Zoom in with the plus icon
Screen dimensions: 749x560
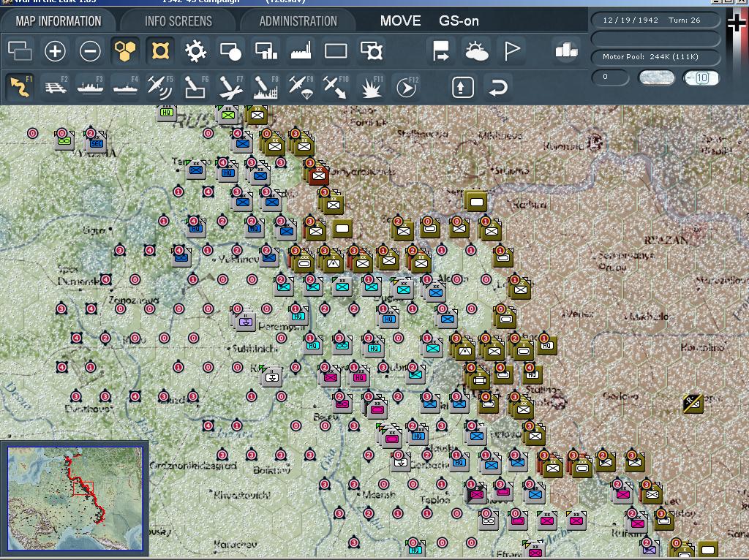(x=55, y=51)
